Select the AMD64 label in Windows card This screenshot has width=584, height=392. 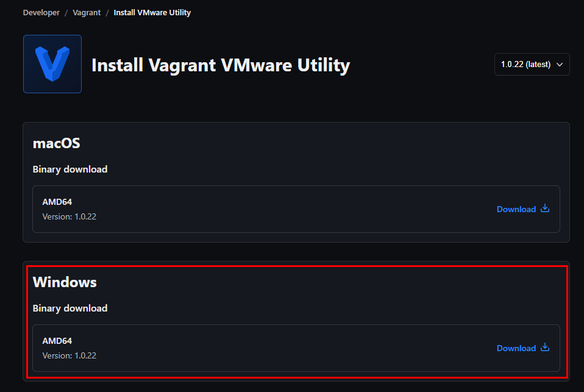click(x=57, y=341)
